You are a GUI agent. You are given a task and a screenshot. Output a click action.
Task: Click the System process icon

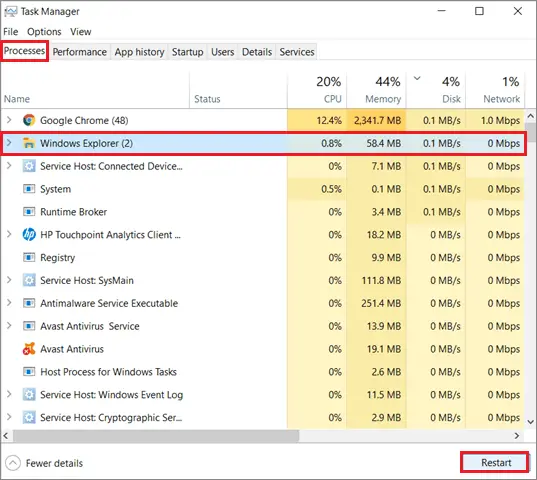tap(29, 189)
